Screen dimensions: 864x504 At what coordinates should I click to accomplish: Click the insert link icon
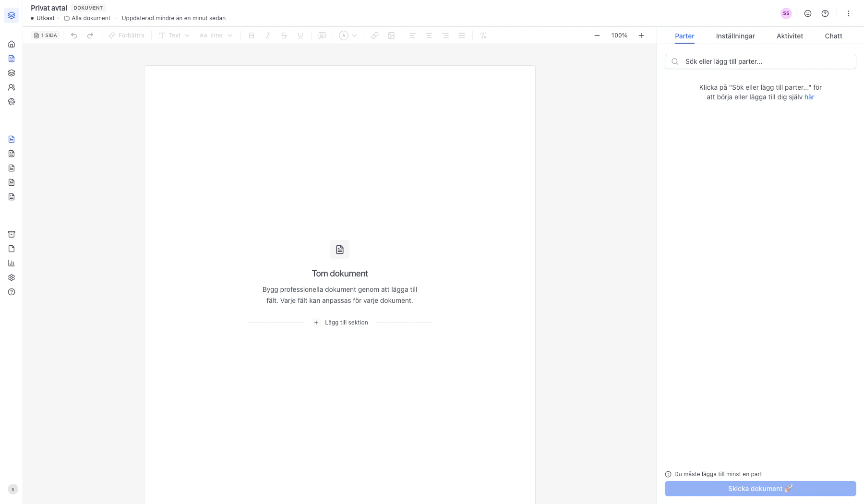(375, 36)
